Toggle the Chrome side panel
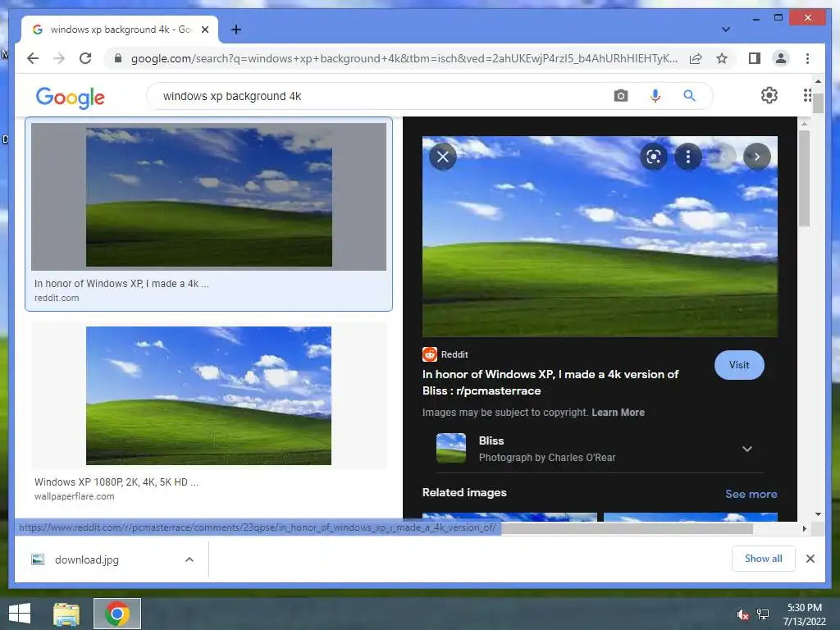The image size is (840, 630). coord(755,58)
